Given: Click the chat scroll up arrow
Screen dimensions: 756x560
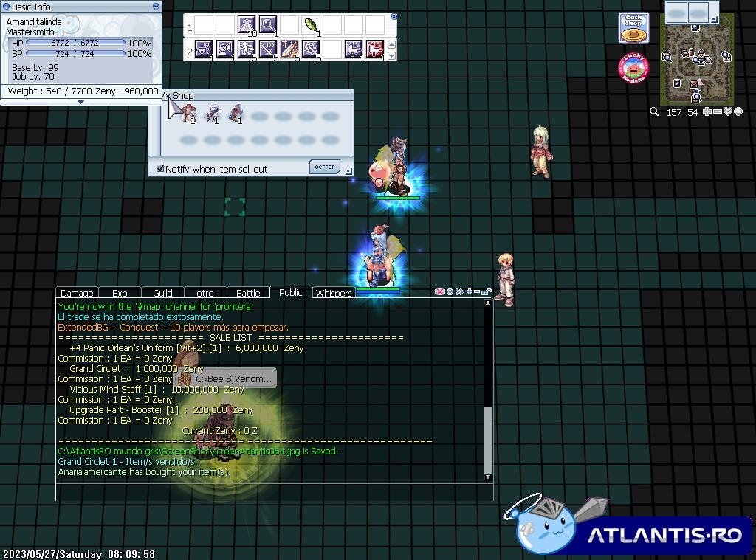Looking at the screenshot, I should tap(488, 303).
